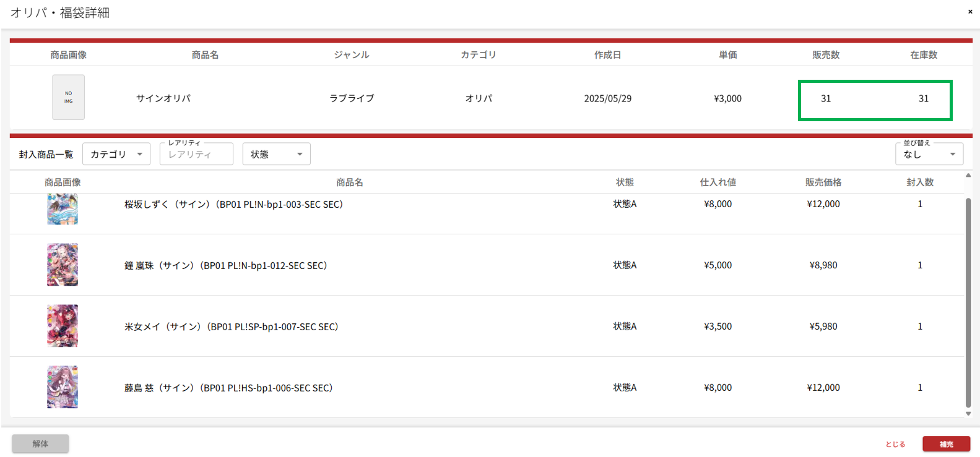Click the 封入数 column header
Image resolution: width=980 pixels, height=457 pixels.
point(920,182)
